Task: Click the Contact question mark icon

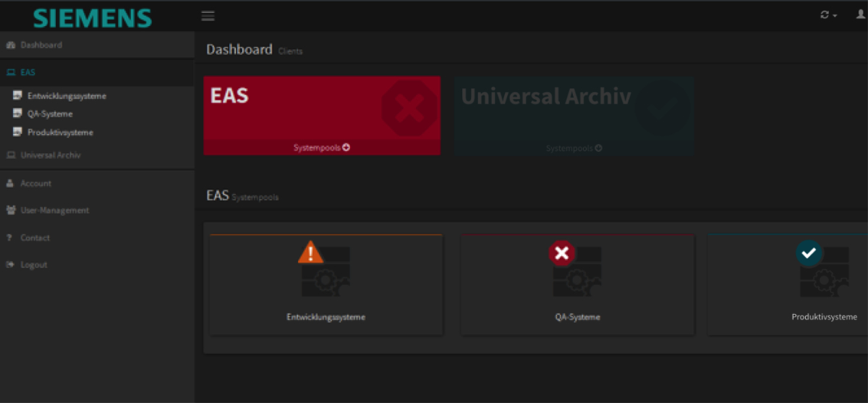Action: 9,237
